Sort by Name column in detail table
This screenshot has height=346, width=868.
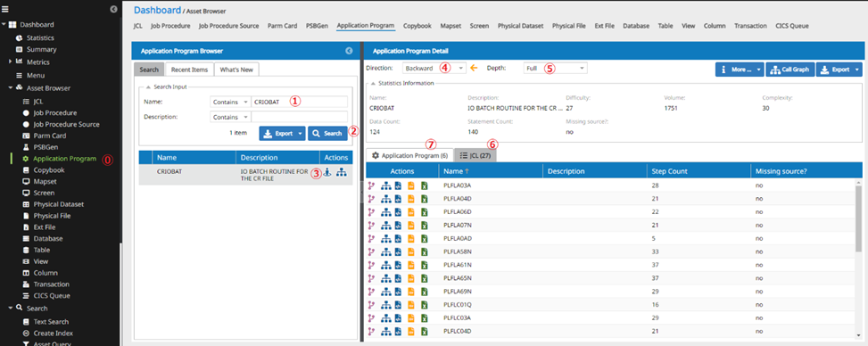(x=491, y=171)
